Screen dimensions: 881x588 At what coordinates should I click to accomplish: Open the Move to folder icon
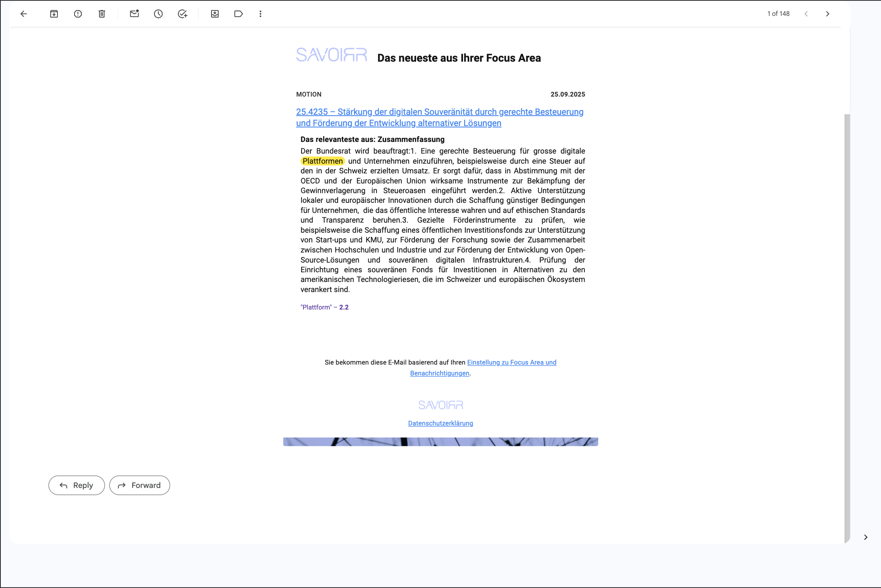coord(215,14)
